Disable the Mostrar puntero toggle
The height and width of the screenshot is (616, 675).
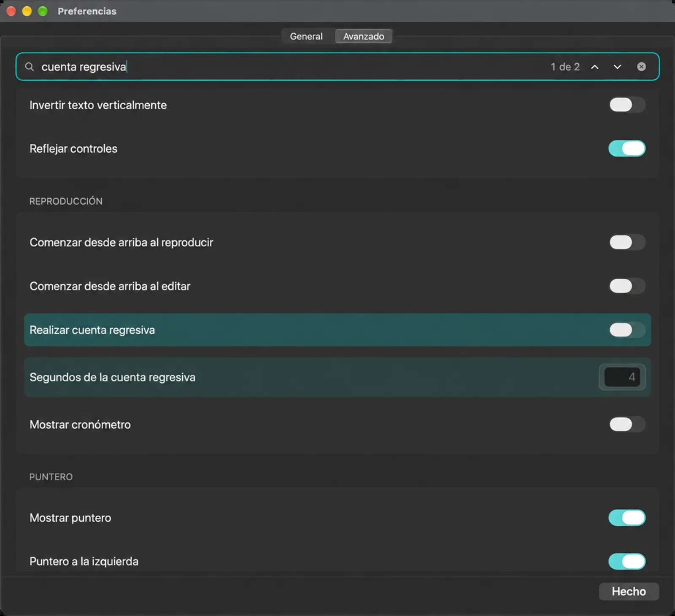tap(627, 518)
